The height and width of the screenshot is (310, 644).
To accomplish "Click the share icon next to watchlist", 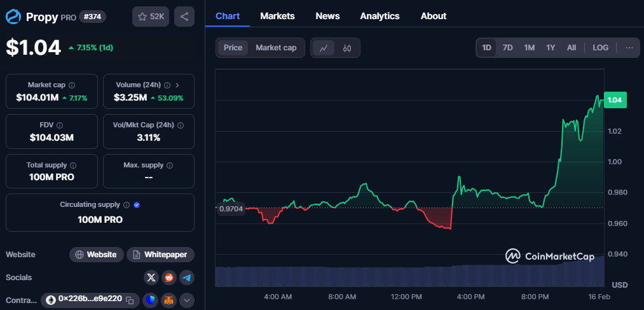I will coord(184,17).
